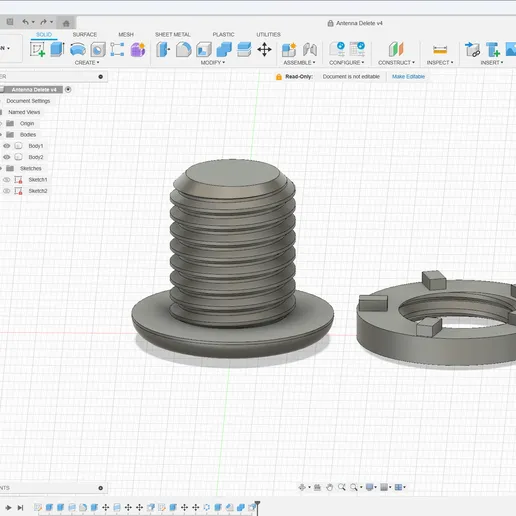
Task: Select the Hole tool
Action: point(98,49)
